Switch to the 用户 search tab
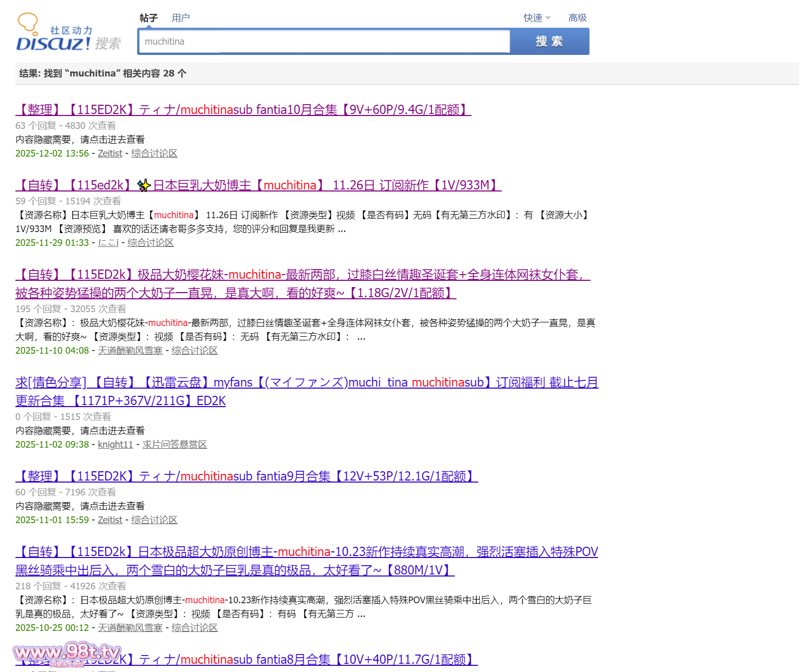This screenshot has height=672, width=799. [x=181, y=18]
